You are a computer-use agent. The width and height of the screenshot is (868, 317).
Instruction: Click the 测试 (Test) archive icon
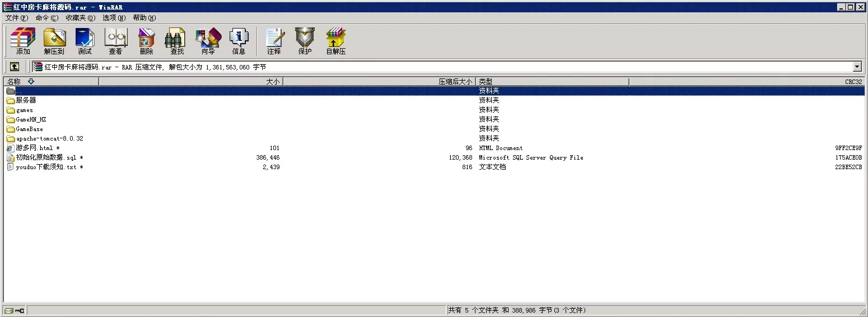(x=85, y=41)
